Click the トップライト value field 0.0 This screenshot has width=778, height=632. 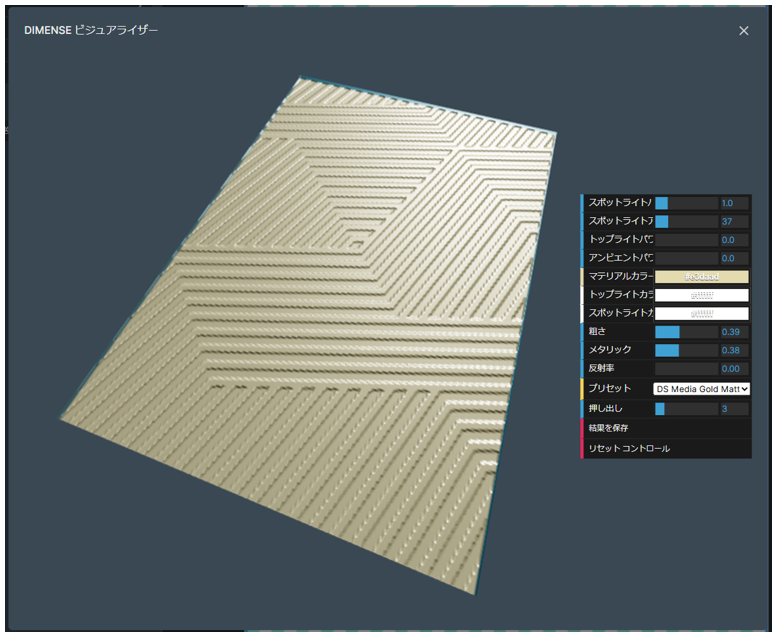click(x=734, y=240)
